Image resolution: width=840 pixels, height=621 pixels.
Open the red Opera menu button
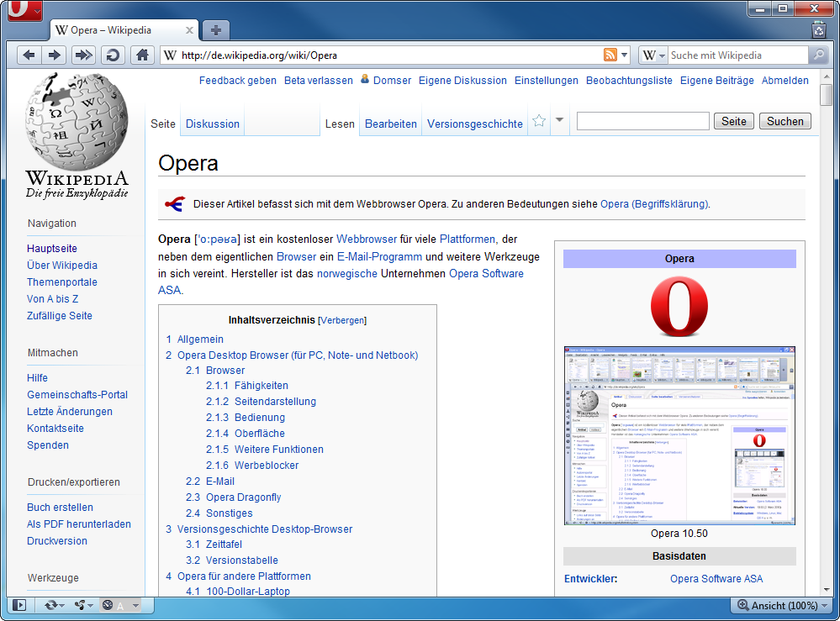[x=24, y=11]
